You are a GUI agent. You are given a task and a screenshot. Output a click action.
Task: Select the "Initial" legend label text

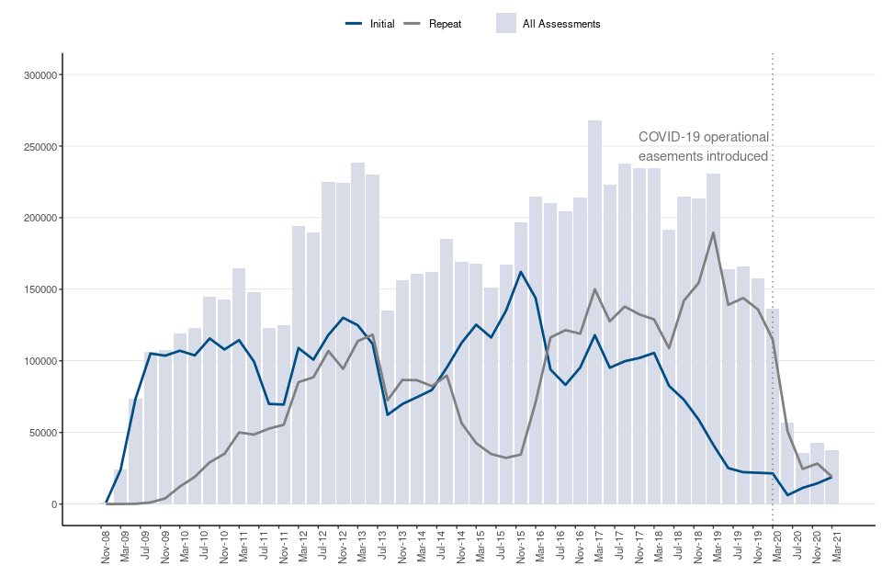(383, 24)
